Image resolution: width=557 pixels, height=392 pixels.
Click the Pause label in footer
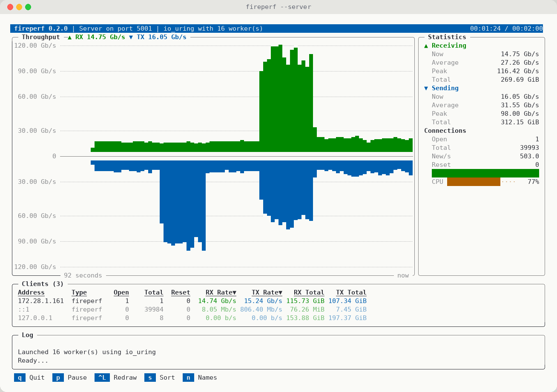pyautogui.click(x=77, y=378)
